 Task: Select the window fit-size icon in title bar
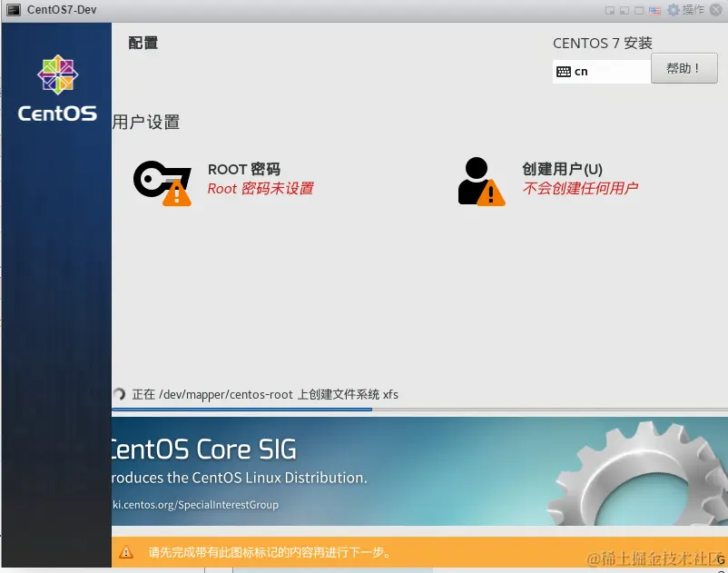point(625,10)
